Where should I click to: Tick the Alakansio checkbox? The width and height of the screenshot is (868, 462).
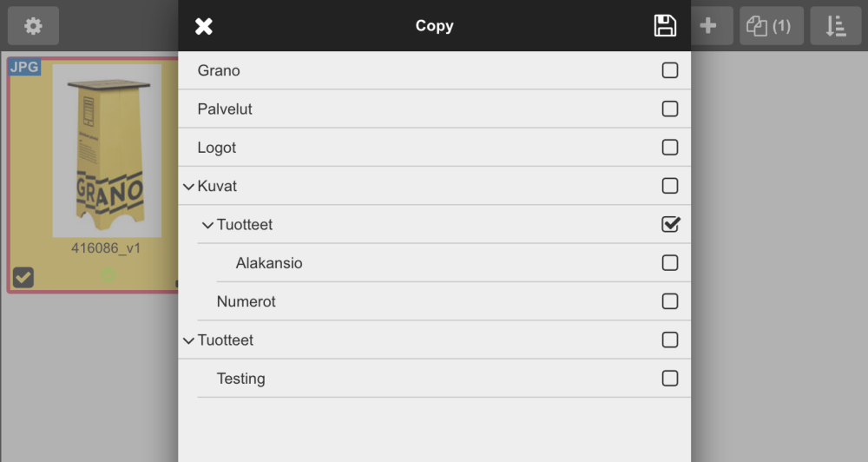coord(670,262)
